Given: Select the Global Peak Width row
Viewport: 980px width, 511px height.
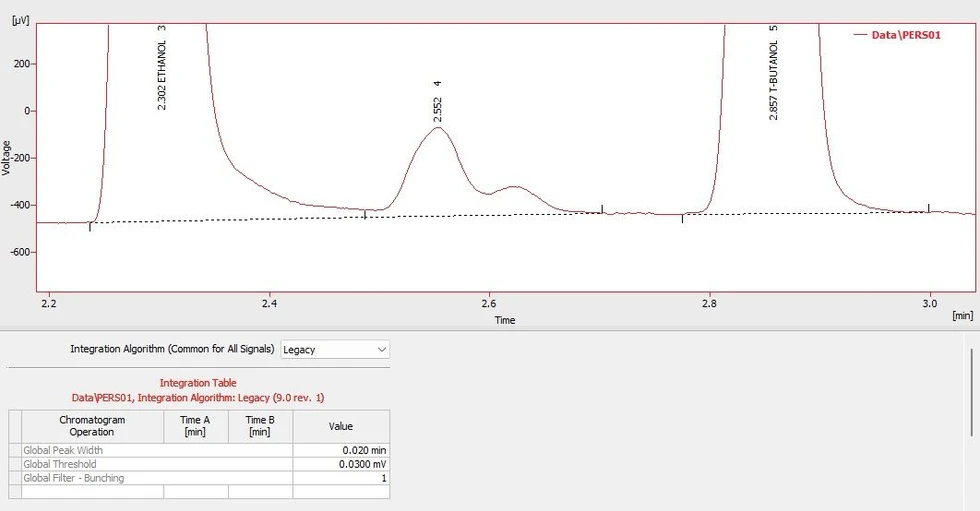Looking at the screenshot, I should [x=91, y=450].
